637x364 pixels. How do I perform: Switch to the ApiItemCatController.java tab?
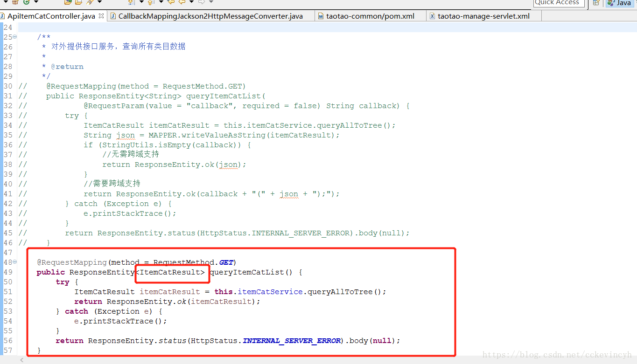coord(51,16)
